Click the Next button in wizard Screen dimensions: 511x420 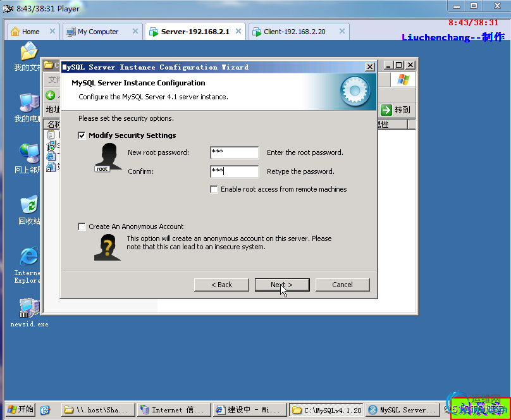[282, 285]
